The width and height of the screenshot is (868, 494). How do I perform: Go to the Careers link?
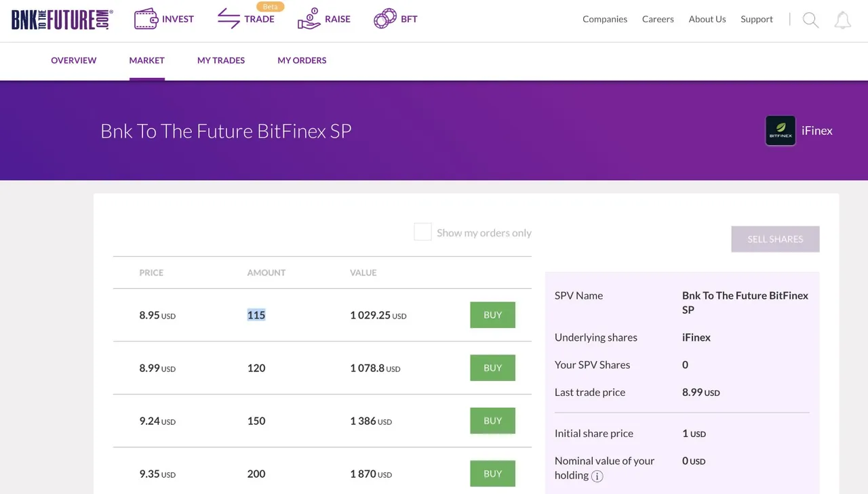(658, 19)
